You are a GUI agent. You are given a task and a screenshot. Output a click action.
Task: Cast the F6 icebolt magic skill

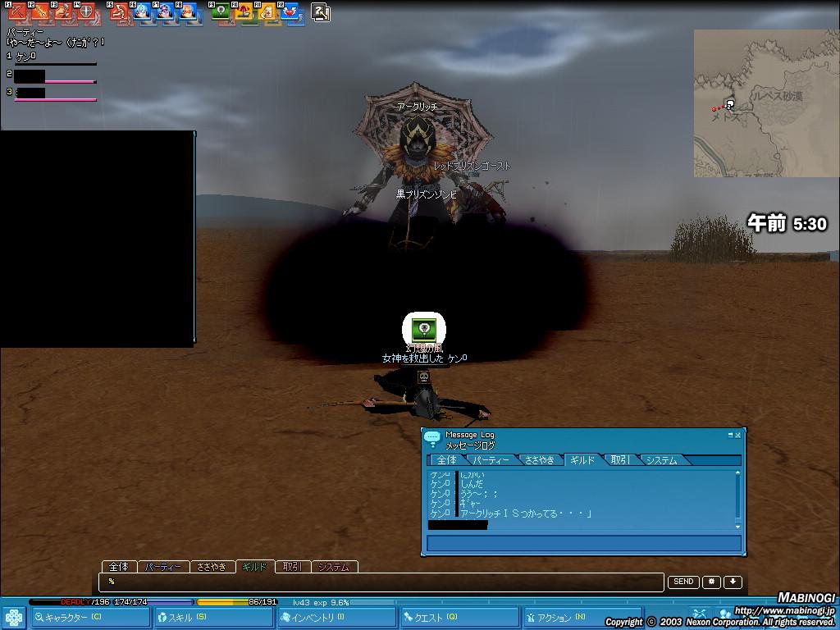click(142, 11)
